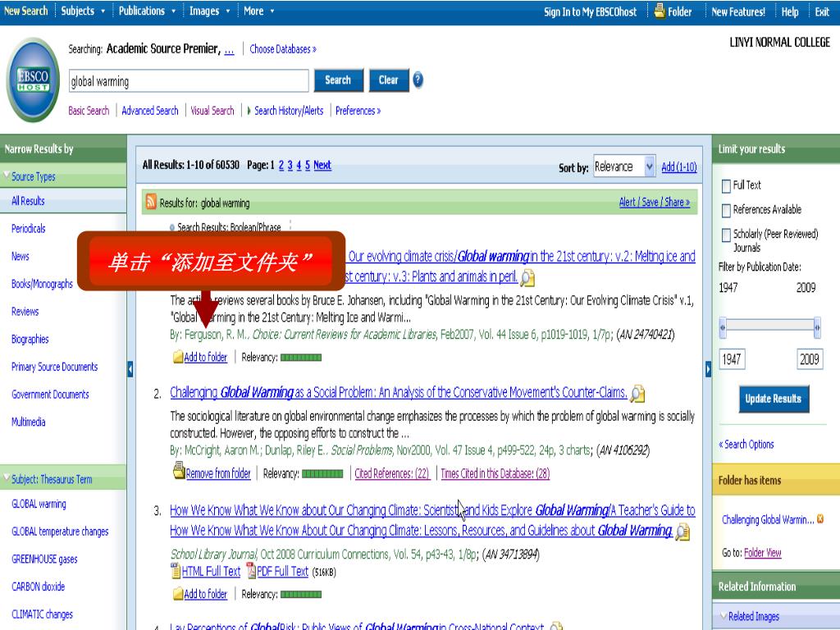Collapse the Source Types section
Image resolution: width=840 pixels, height=630 pixels.
tap(7, 175)
